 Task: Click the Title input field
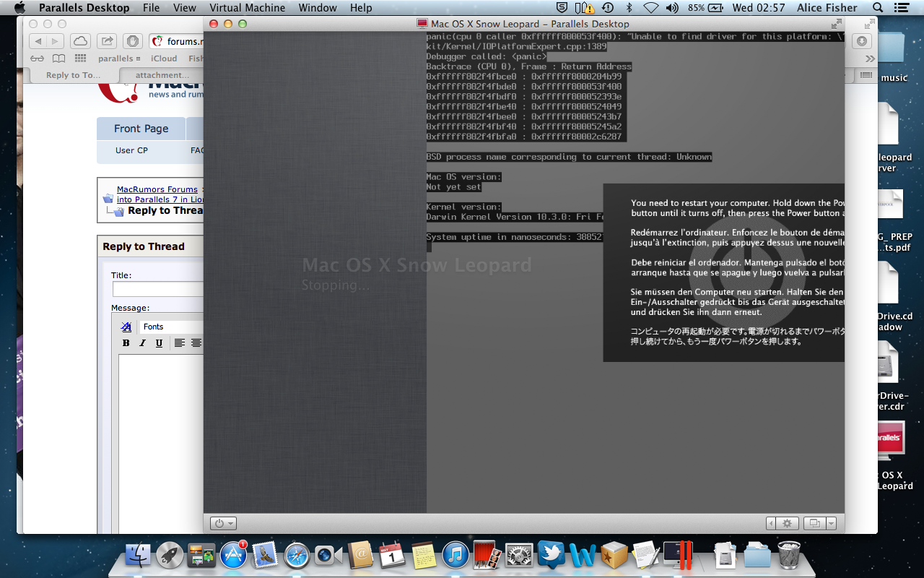158,289
